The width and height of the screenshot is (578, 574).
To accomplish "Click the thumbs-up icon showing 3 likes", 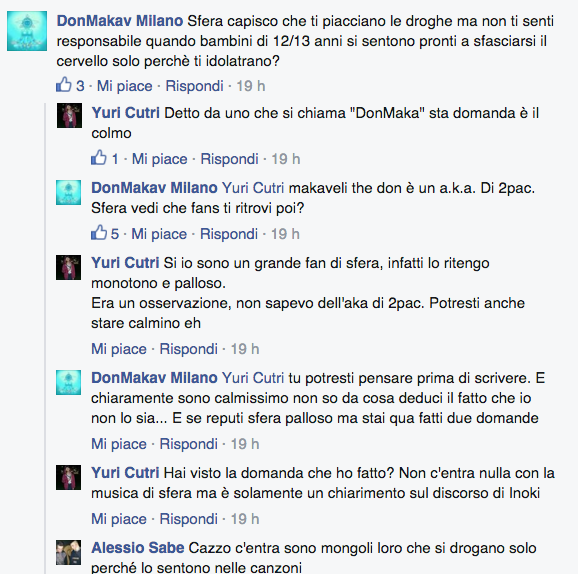I will [x=63, y=85].
